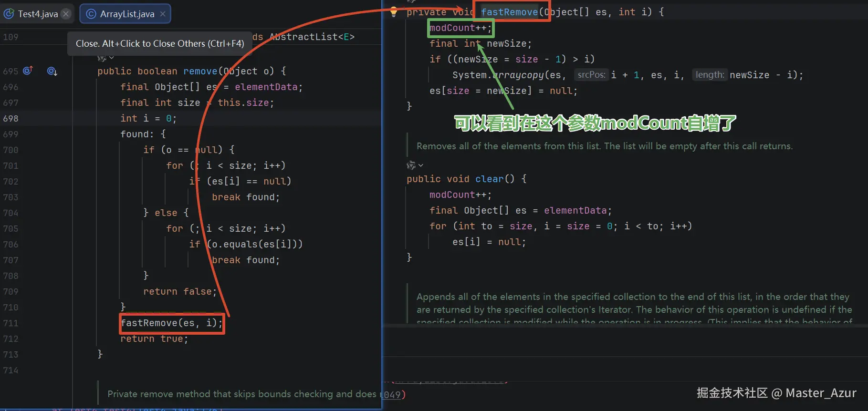Click the fastRemove(es, i) call on line 711
Screen dimensions: 868x411
172,323
